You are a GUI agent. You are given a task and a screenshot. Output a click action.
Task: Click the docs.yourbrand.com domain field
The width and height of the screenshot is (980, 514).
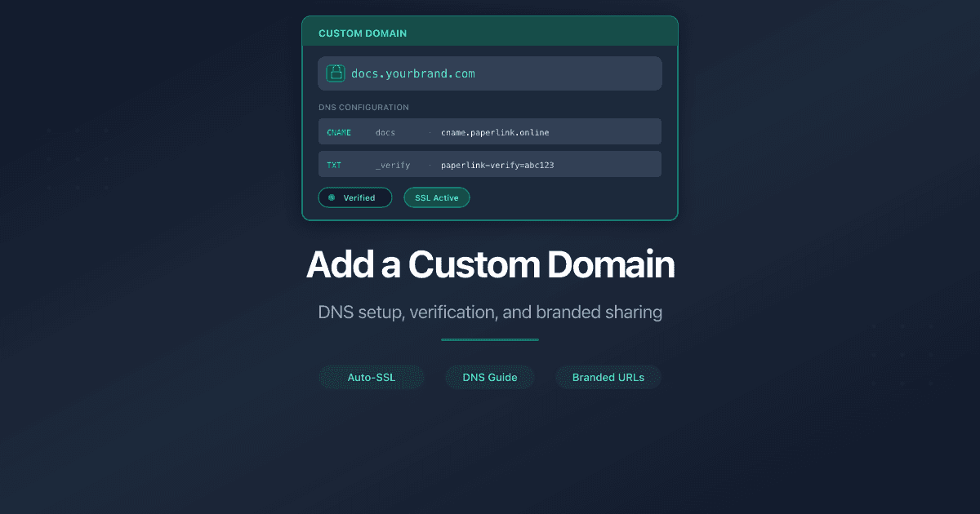tap(490, 73)
